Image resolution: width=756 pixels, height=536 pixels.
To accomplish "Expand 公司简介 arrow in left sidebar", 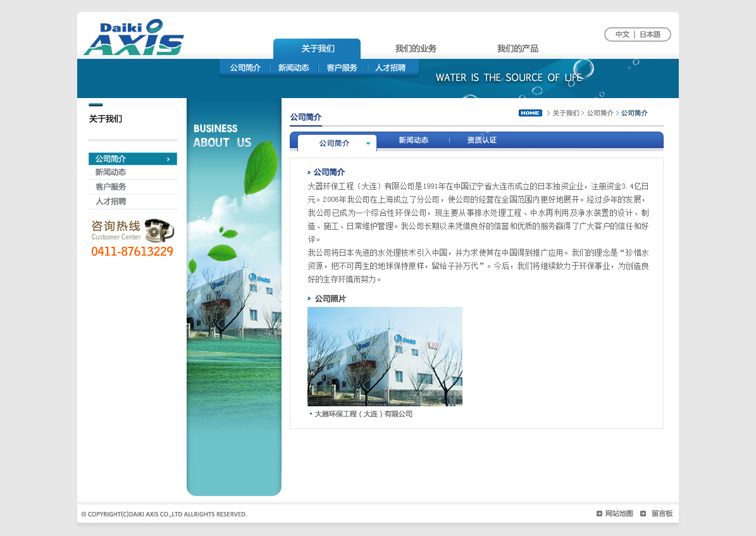I will click(168, 159).
